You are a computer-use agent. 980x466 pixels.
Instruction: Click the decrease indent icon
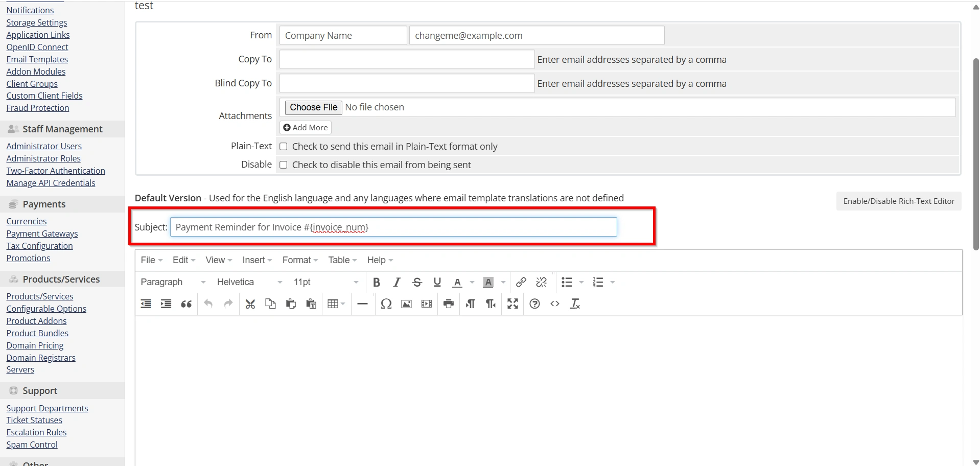coord(146,304)
